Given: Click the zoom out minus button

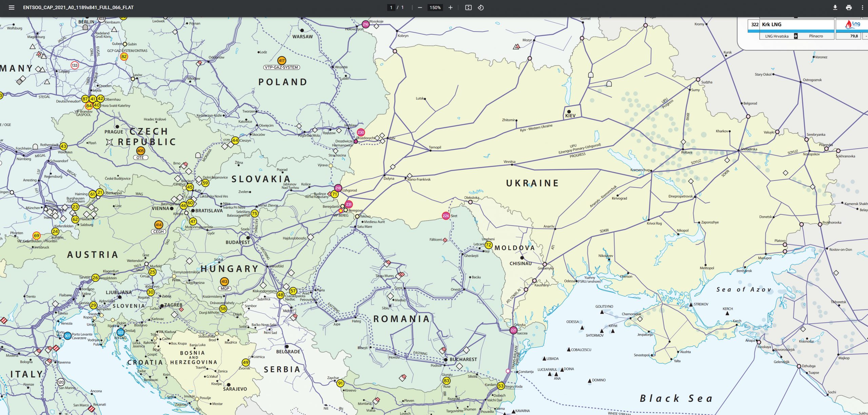Looking at the screenshot, I should click(x=420, y=7).
